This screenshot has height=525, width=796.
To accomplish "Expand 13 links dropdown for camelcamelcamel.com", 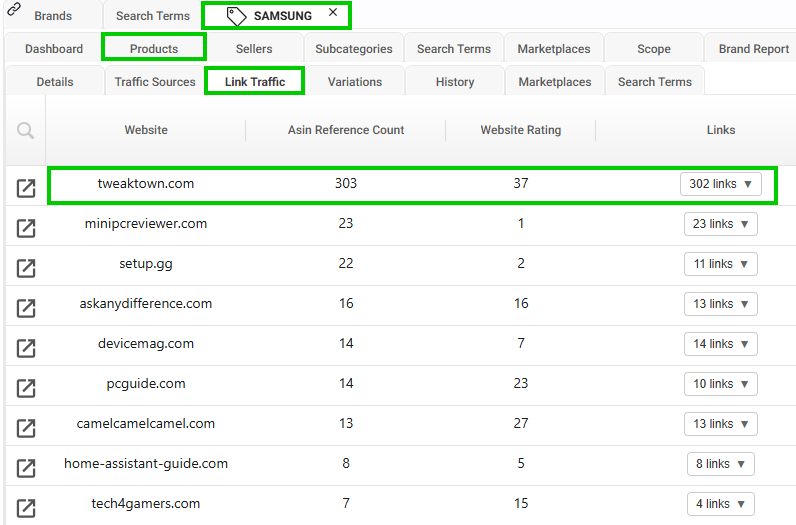I will point(720,424).
